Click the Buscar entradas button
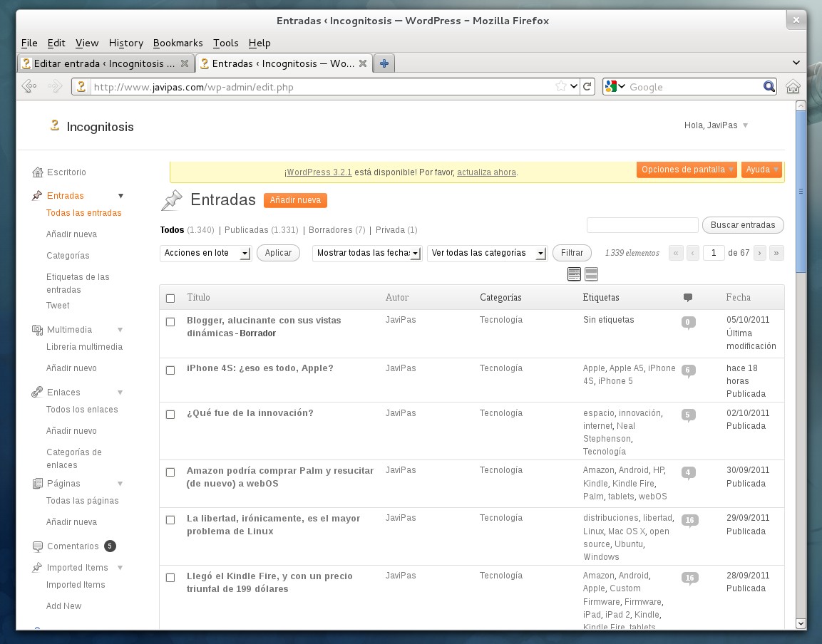The height and width of the screenshot is (644, 822). (x=743, y=225)
